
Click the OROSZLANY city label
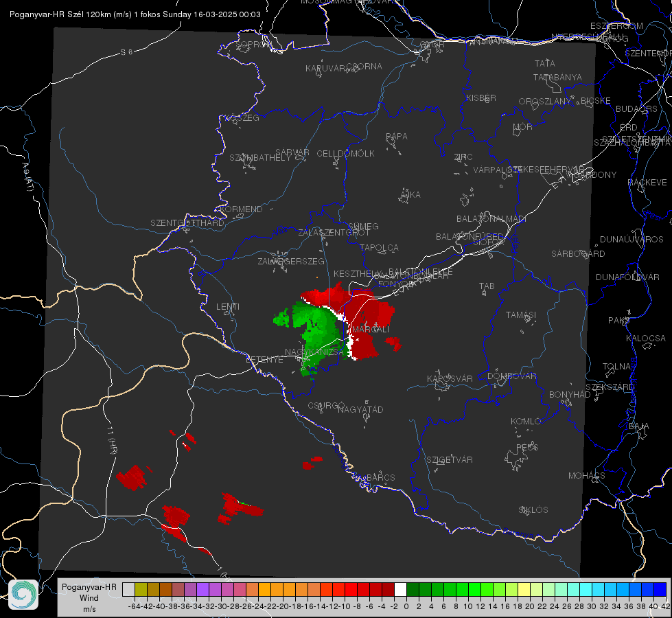pyautogui.click(x=545, y=101)
